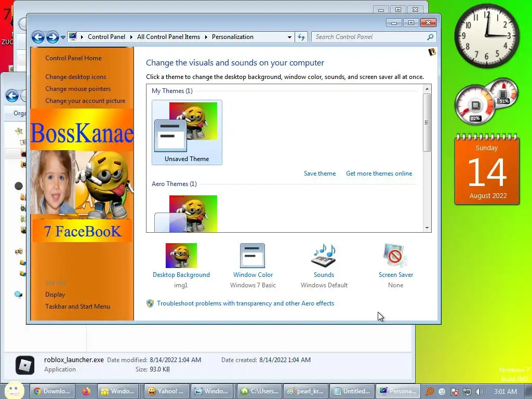Open Action Center flag tray icon
The height and width of the screenshot is (399, 532).
click(454, 392)
